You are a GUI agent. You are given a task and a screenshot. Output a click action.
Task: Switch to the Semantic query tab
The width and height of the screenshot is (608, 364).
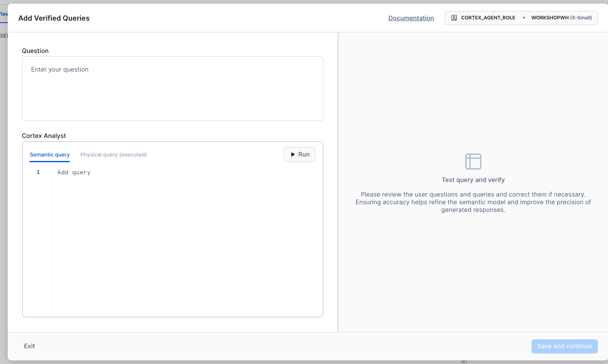coord(49,154)
